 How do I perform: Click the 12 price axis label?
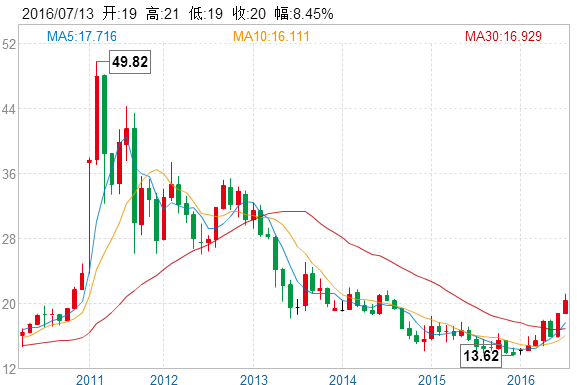coord(9,369)
